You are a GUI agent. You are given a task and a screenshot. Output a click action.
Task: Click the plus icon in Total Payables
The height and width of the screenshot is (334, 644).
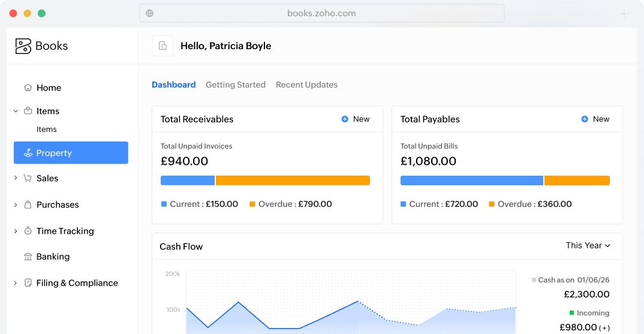[585, 119]
